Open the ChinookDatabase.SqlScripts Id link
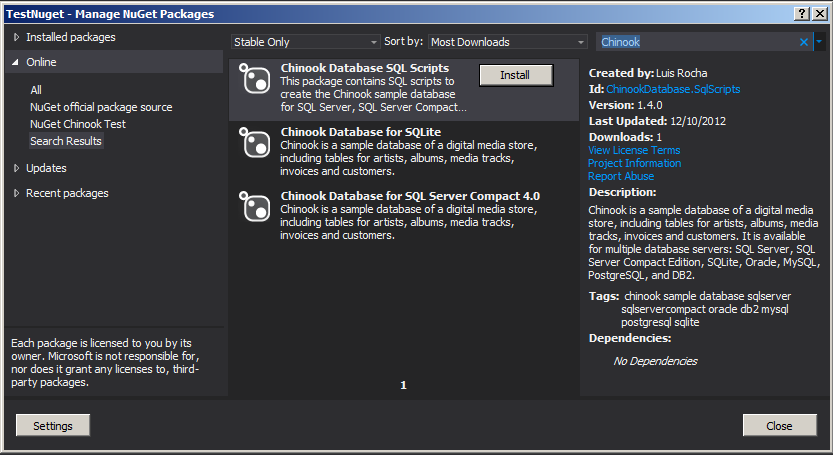The width and height of the screenshot is (833, 455). pyautogui.click(x=673, y=89)
